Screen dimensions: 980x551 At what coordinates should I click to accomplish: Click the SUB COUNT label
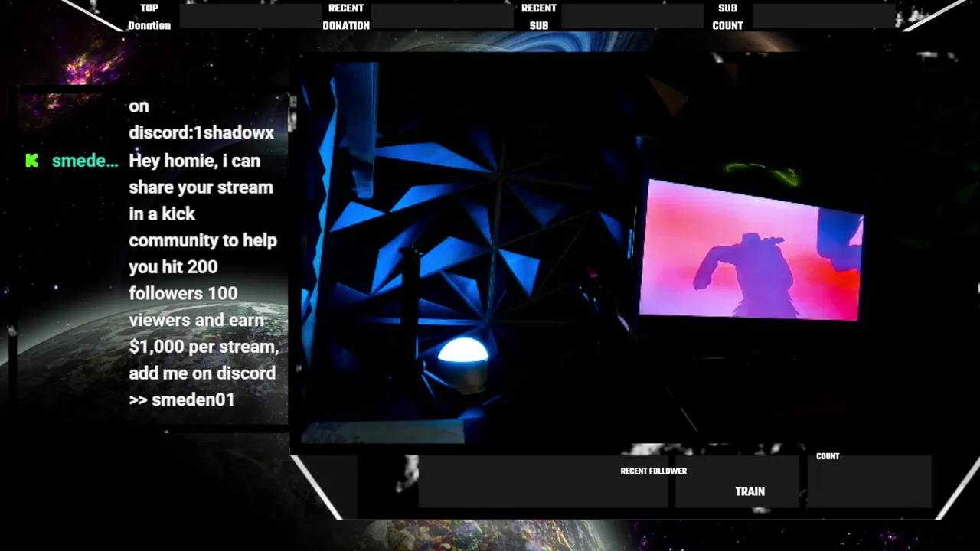[x=727, y=17]
